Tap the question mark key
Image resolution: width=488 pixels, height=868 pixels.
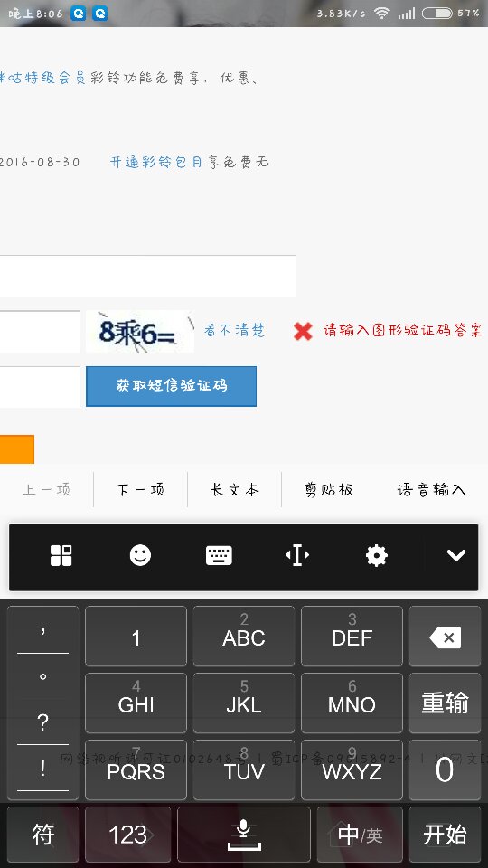(x=43, y=722)
